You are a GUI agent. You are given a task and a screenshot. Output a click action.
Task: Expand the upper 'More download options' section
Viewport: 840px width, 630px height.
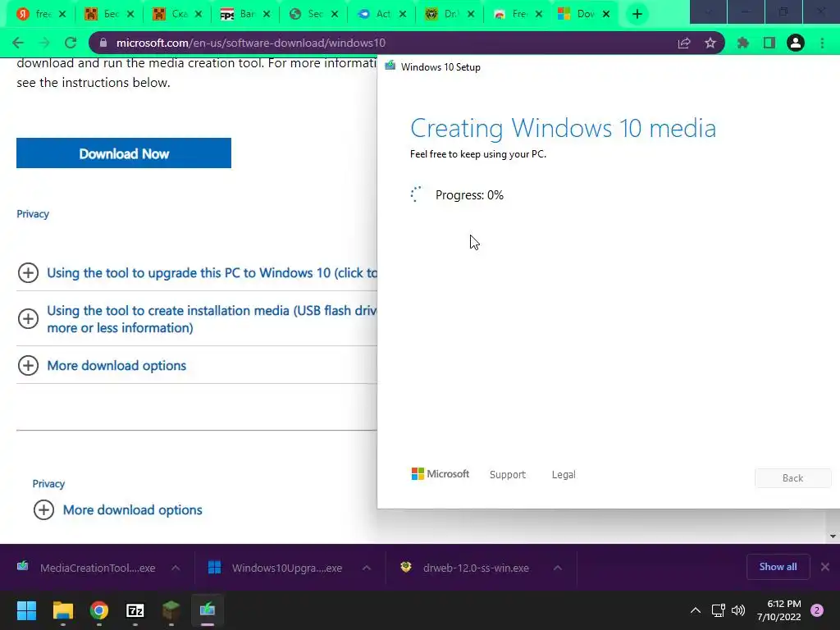(28, 365)
